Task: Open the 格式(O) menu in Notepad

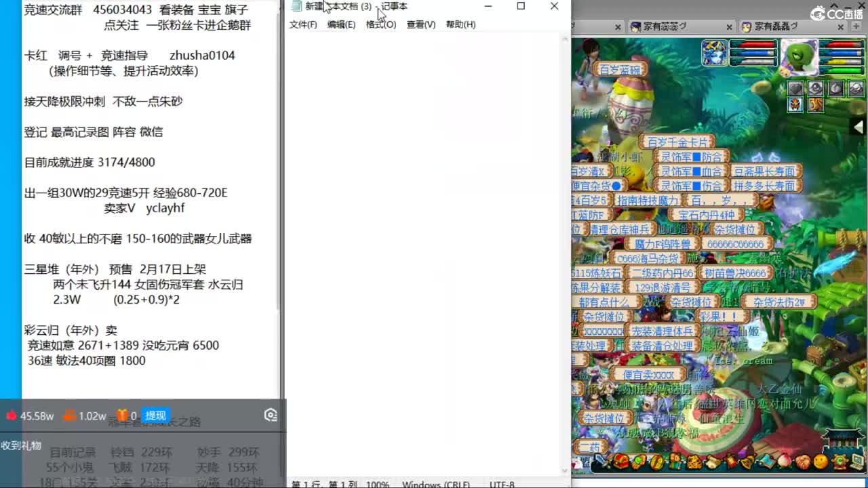Action: tap(381, 24)
